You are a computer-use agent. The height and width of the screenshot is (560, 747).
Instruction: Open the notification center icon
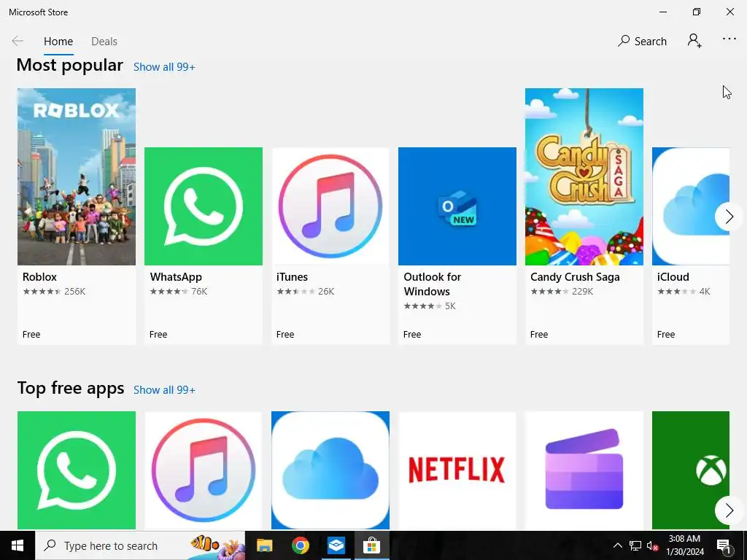[723, 545]
